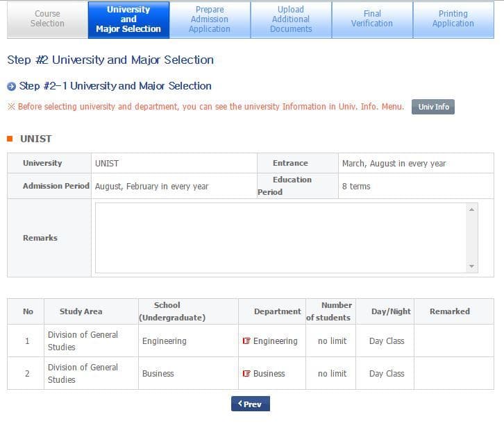Select University and Major Selection tab
This screenshot has height=430, width=504.
pyautogui.click(x=128, y=19)
